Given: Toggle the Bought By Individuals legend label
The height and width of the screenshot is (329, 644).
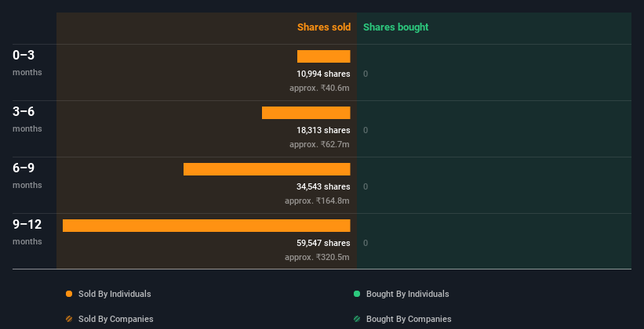Looking at the screenshot, I should tap(407, 294).
